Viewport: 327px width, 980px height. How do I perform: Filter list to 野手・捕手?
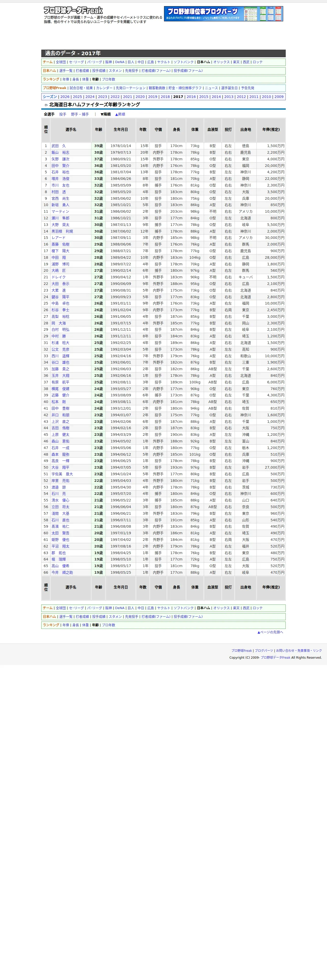click(80, 114)
